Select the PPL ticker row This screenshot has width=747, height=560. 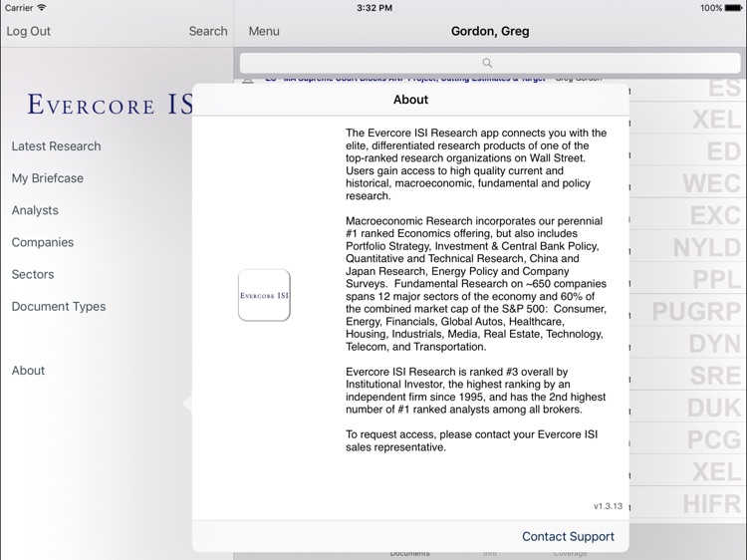pos(688,279)
